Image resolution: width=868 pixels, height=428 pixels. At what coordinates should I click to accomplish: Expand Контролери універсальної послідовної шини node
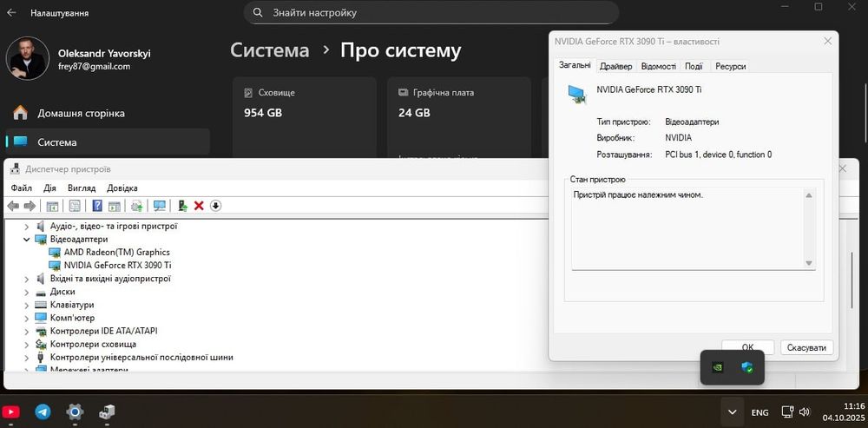27,358
